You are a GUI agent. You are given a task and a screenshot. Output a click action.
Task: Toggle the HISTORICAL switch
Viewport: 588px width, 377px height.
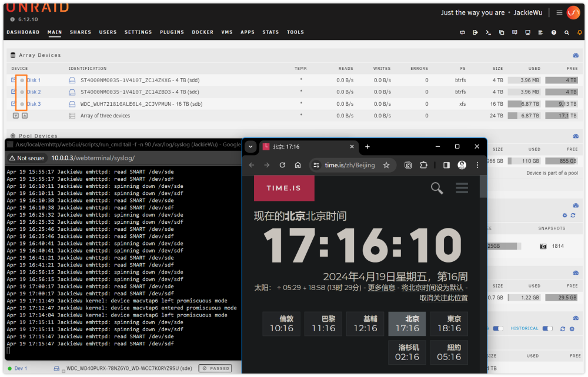[547, 329]
